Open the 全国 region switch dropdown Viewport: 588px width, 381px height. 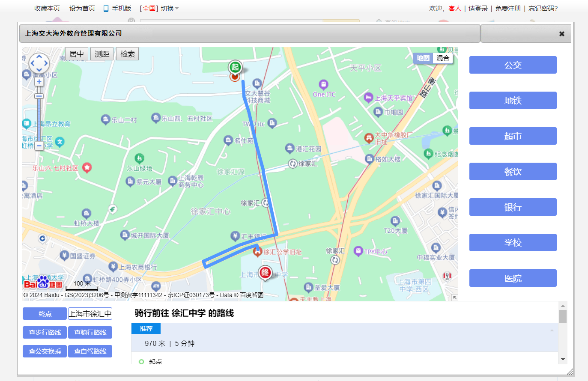pos(159,9)
